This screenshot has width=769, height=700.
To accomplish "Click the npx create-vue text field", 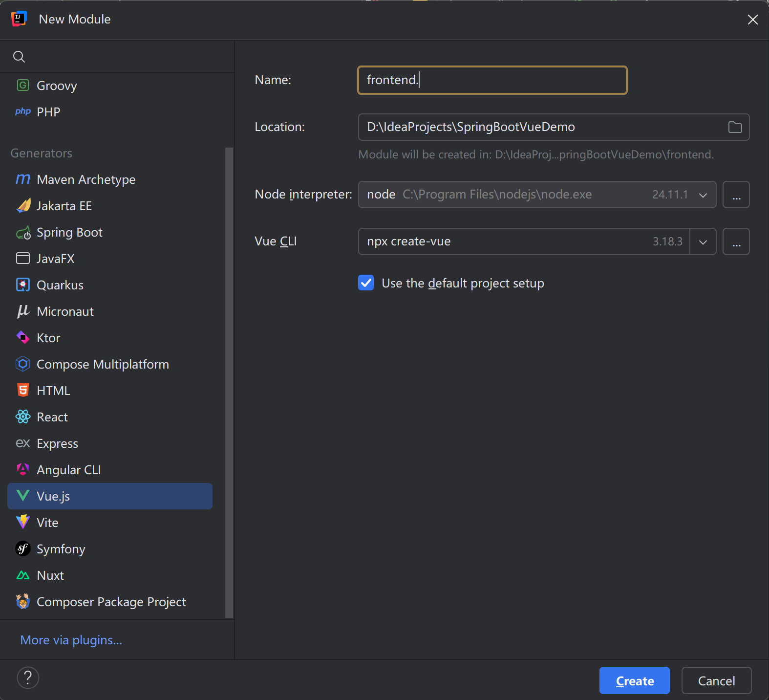I will tap(524, 241).
